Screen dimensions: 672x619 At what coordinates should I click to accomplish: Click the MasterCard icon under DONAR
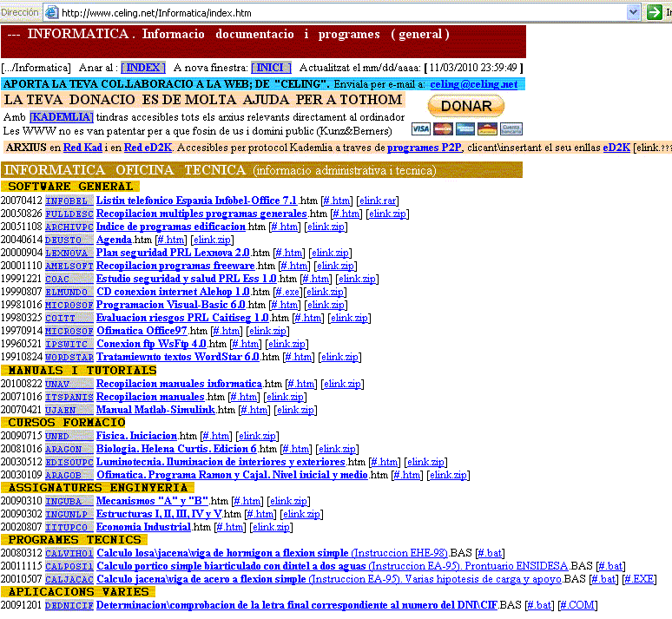(443, 129)
